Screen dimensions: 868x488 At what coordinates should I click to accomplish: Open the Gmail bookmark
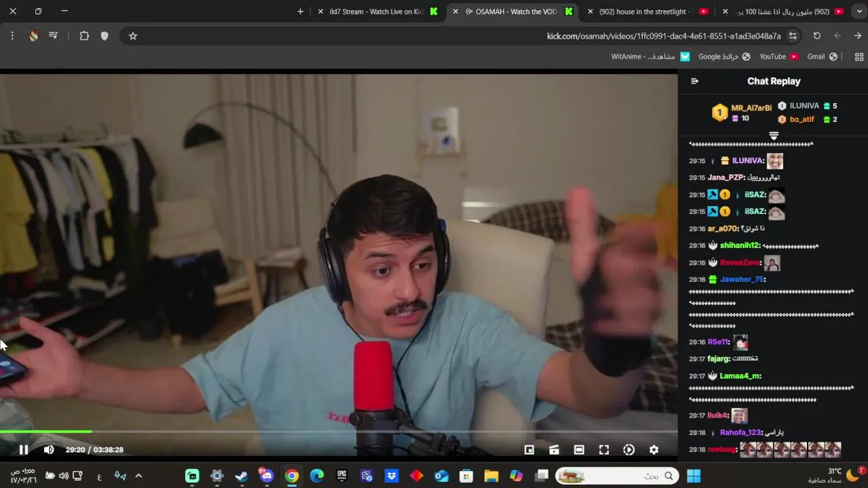point(822,57)
